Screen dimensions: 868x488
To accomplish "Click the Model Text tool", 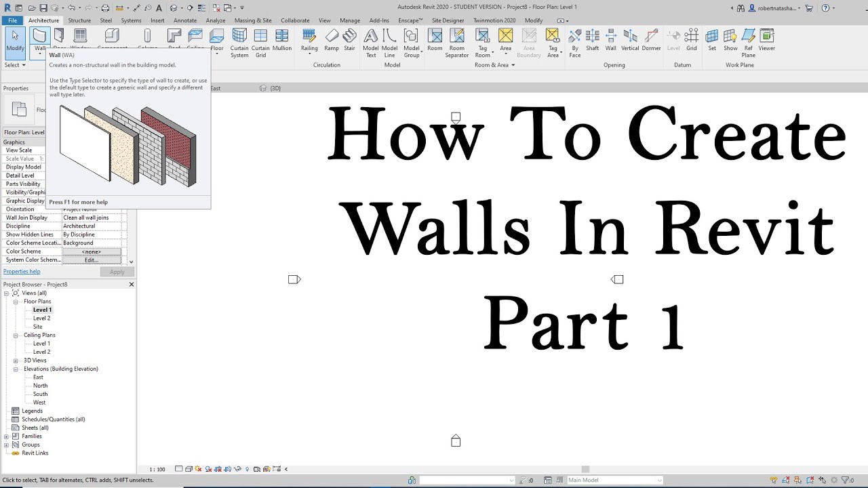I will tap(371, 43).
